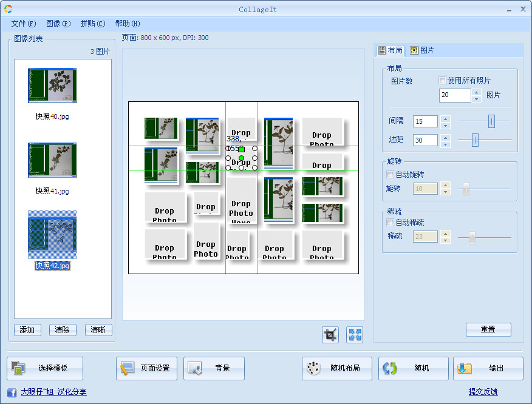Click the export folder icon on 输出 button

465,368
